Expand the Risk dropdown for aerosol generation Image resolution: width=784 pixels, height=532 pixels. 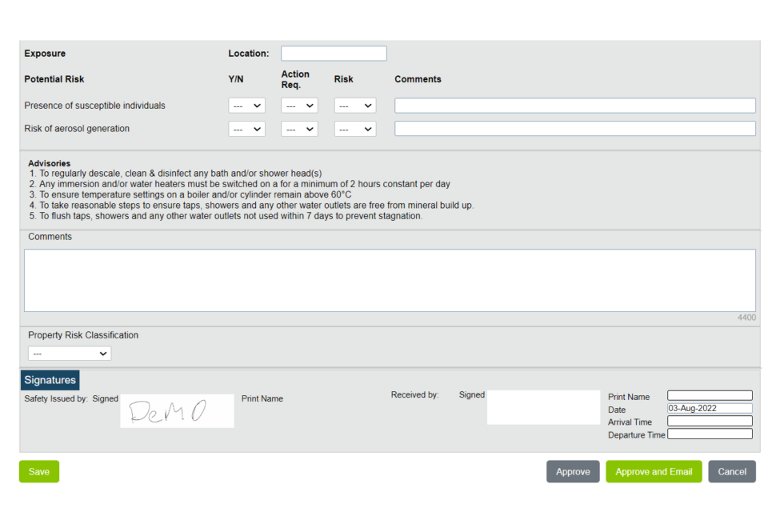click(x=354, y=128)
